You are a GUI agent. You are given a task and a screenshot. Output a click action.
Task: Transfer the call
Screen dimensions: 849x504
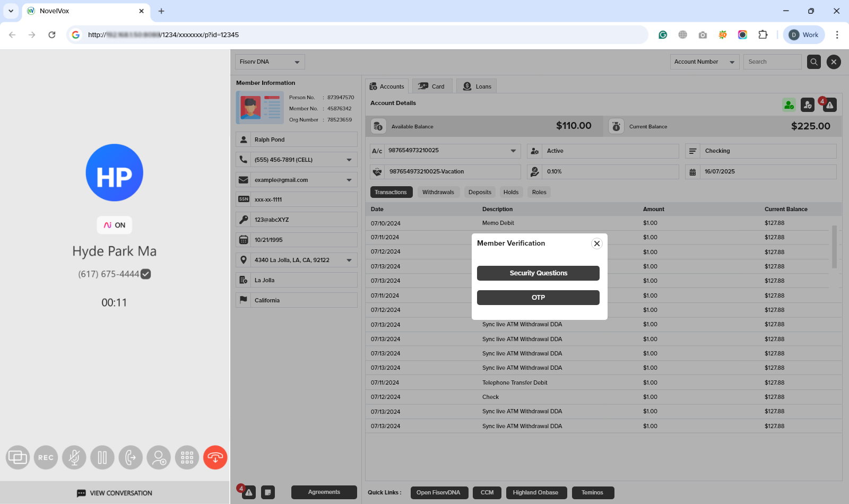[131, 457]
